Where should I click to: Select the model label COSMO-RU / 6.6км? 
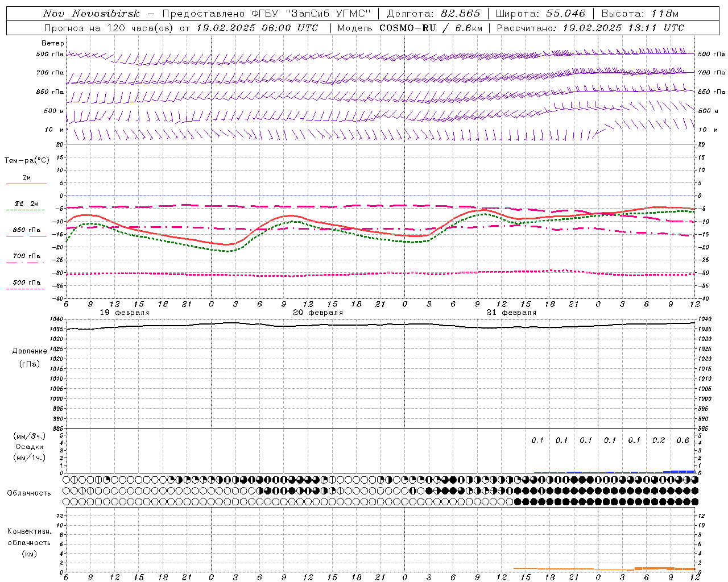431,28
